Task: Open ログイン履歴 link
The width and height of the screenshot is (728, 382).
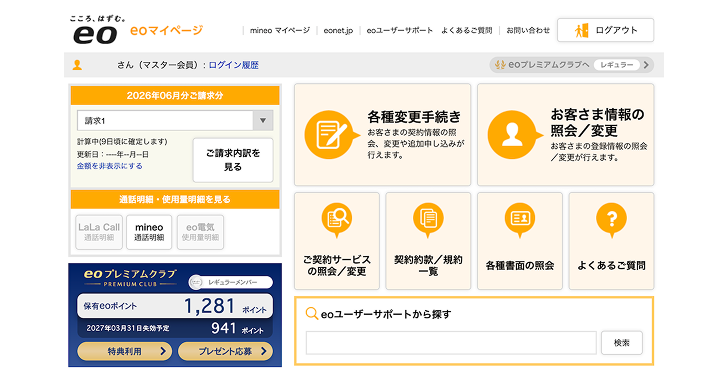Action: point(234,65)
